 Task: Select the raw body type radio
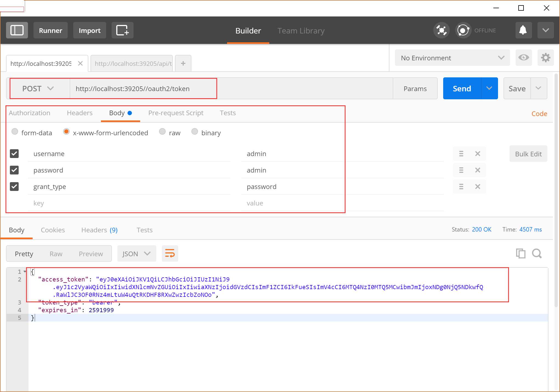(162, 132)
